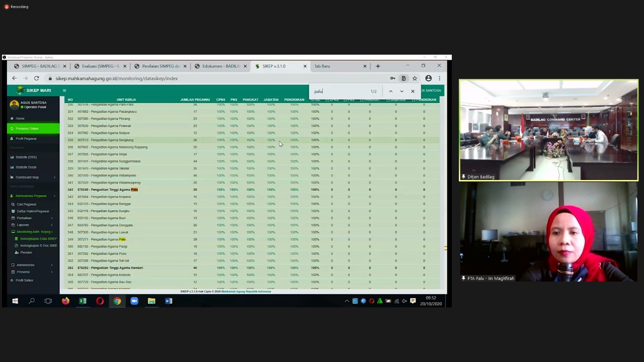Click the find-in-page search field containing palu

tap(340, 91)
